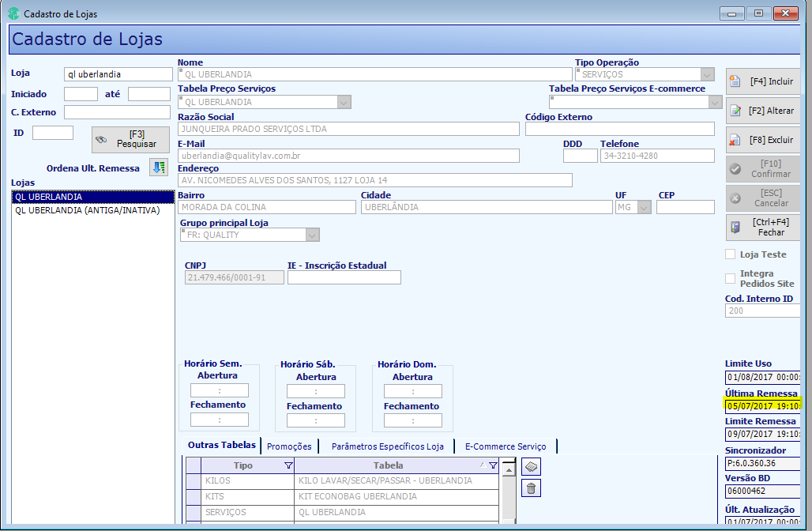The width and height of the screenshot is (812, 531).
Task: Open the Tabela column filter icon
Action: pos(493,465)
